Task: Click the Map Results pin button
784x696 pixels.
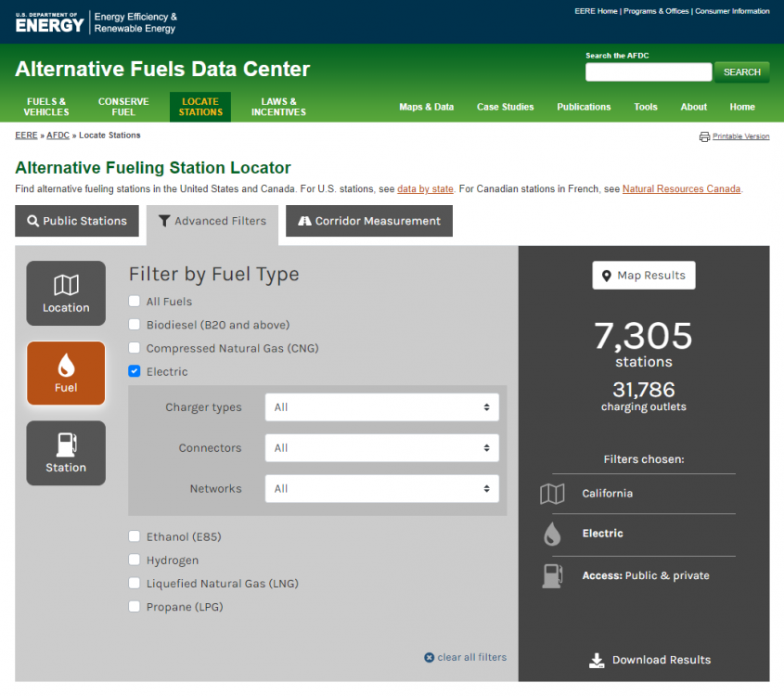Action: click(643, 276)
